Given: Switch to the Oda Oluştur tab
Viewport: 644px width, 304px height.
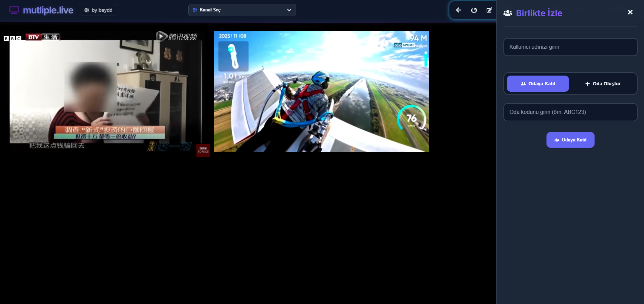Looking at the screenshot, I should click(x=603, y=84).
